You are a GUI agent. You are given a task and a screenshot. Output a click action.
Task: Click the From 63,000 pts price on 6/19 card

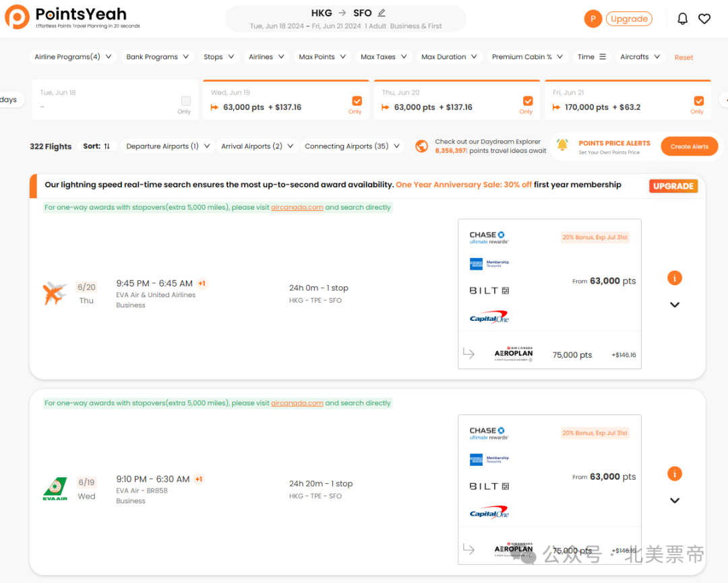(604, 477)
